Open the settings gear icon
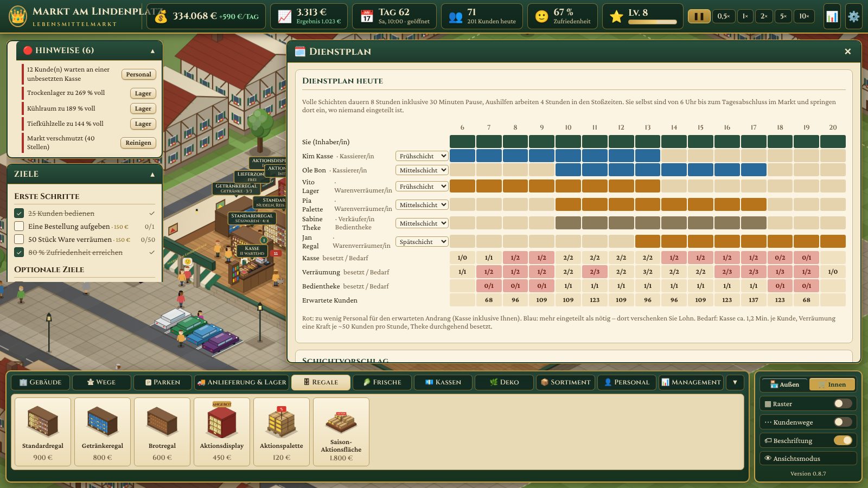The height and width of the screenshot is (488, 868). coord(853,16)
